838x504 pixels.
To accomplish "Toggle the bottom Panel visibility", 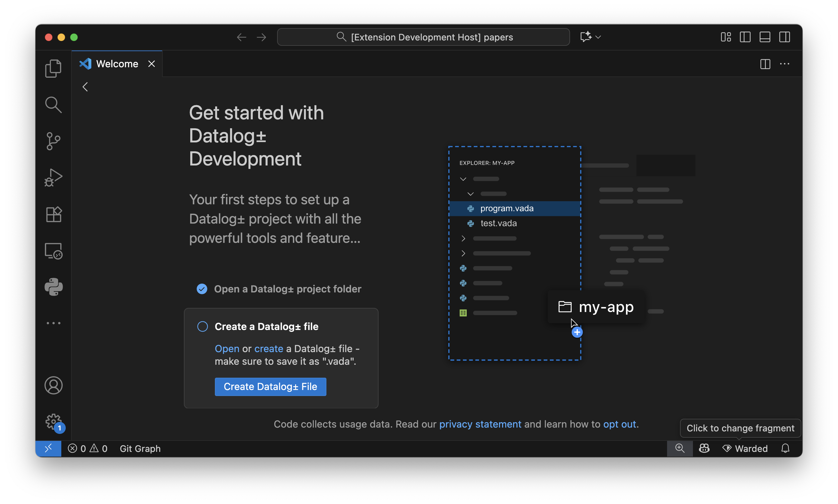I will tap(765, 37).
